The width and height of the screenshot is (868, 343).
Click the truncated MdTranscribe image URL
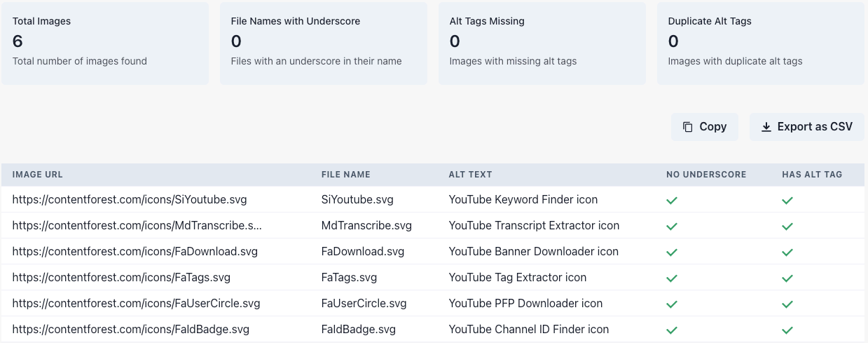[137, 226]
